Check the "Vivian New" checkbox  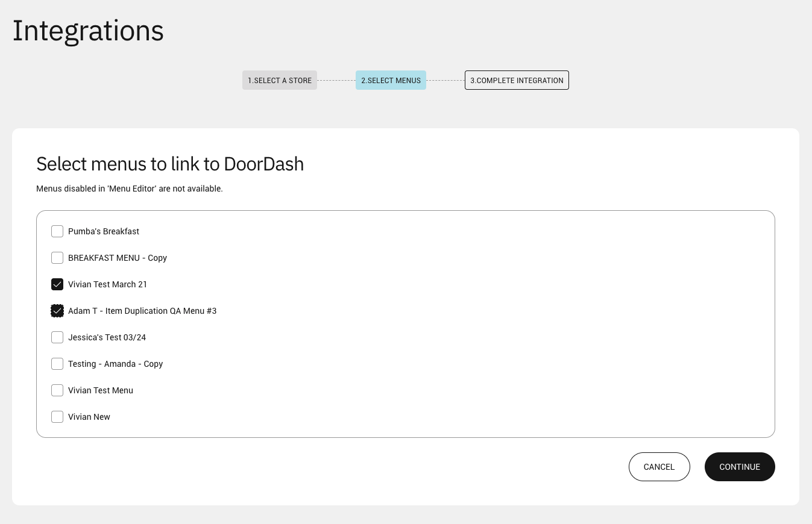[x=57, y=417]
